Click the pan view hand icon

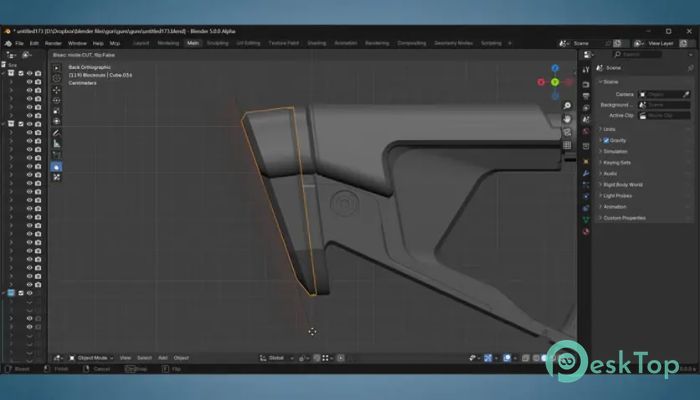click(x=567, y=119)
